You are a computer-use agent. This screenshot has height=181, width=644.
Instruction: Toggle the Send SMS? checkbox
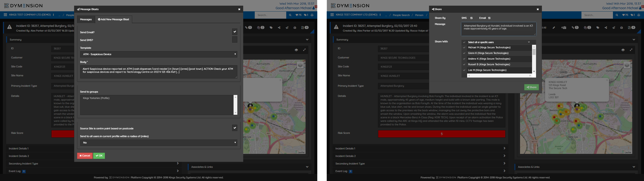click(235, 40)
